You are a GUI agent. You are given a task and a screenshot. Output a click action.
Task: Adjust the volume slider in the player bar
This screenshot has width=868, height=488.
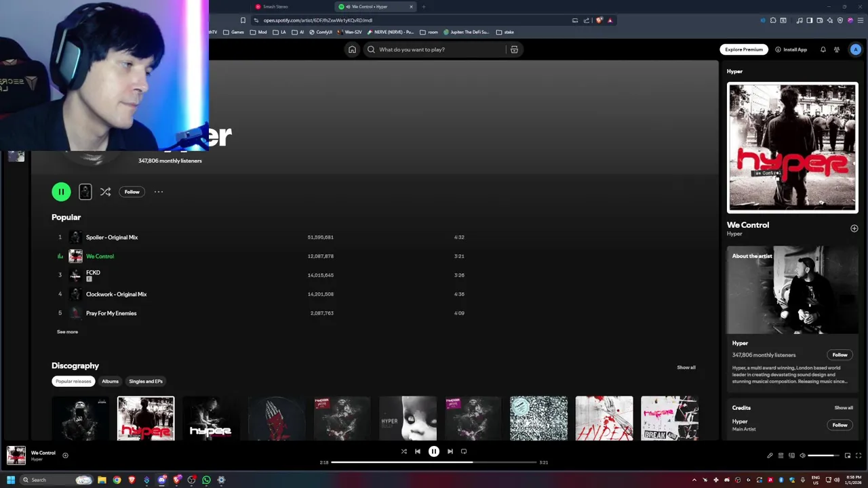tap(825, 455)
